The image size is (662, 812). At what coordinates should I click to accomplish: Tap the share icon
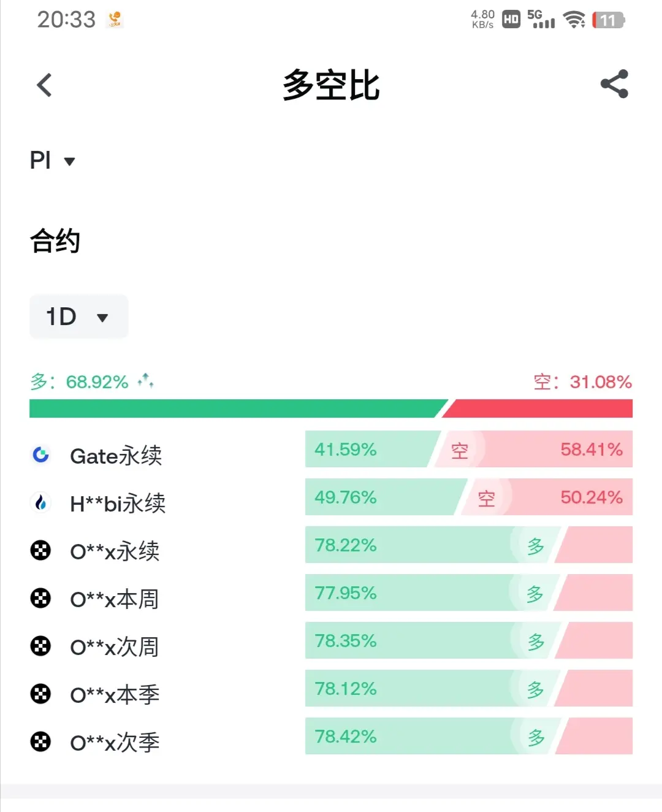click(x=614, y=84)
